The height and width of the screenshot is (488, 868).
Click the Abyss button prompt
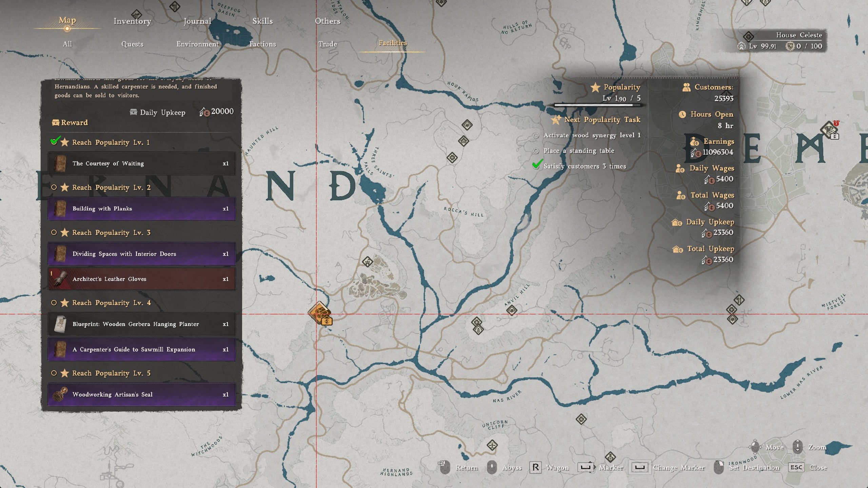click(504, 468)
